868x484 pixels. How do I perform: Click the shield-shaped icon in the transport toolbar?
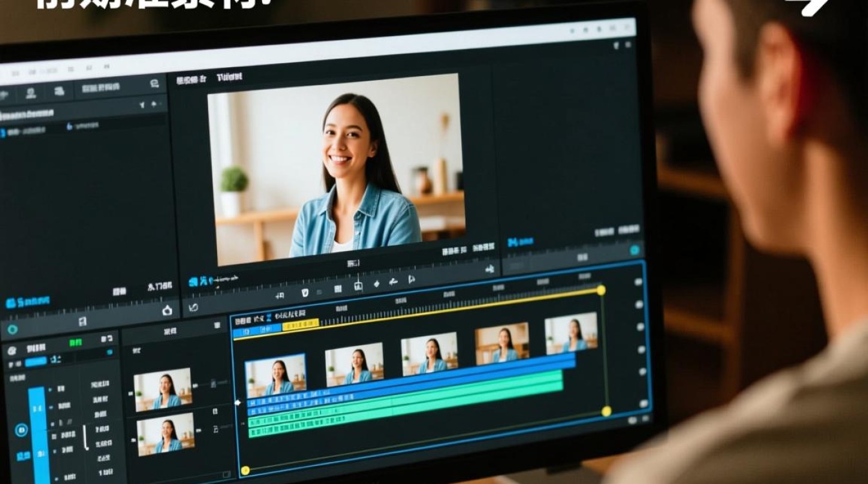305,292
